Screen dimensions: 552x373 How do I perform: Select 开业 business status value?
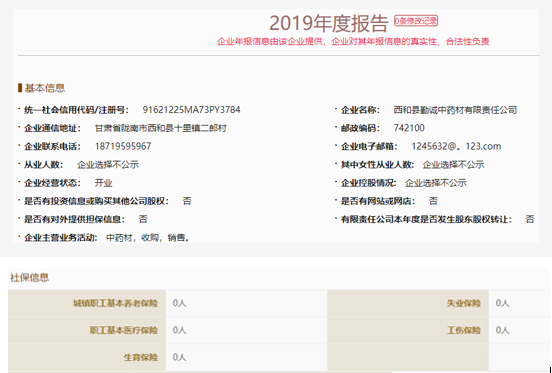tap(104, 183)
